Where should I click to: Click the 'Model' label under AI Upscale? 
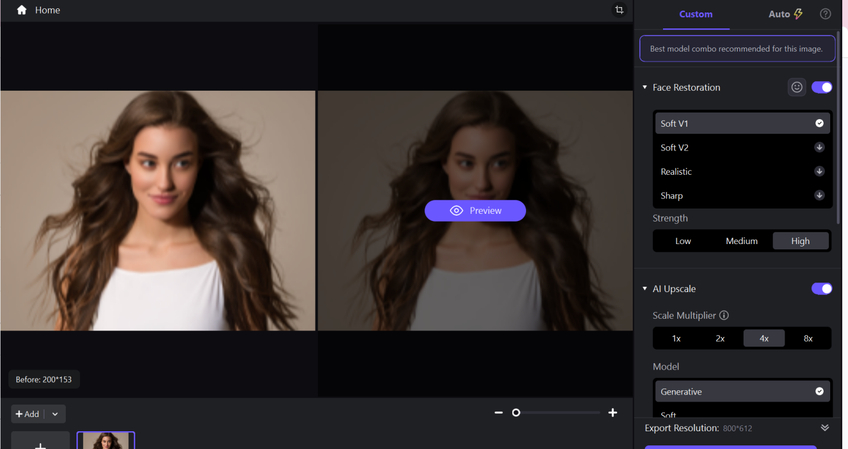[666, 366]
